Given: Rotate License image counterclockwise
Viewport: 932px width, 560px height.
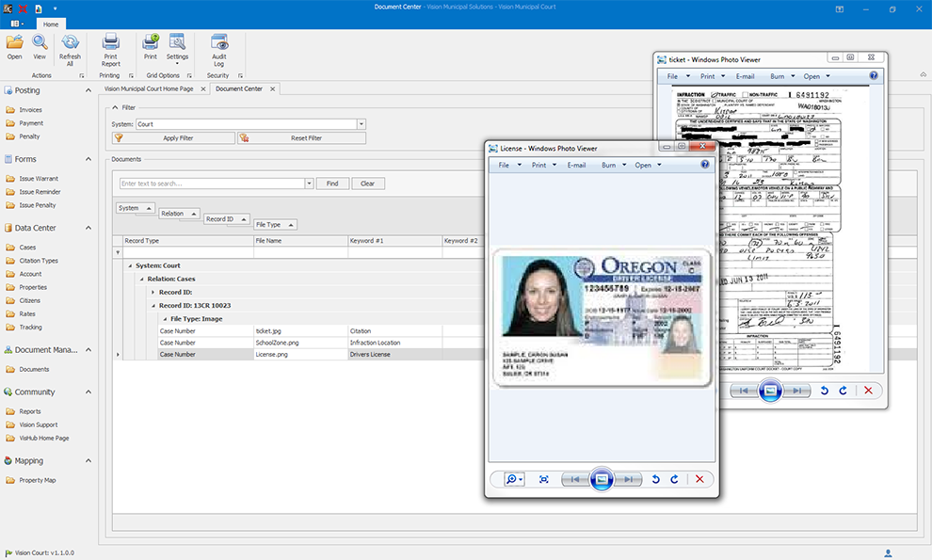Looking at the screenshot, I should pyautogui.click(x=655, y=479).
